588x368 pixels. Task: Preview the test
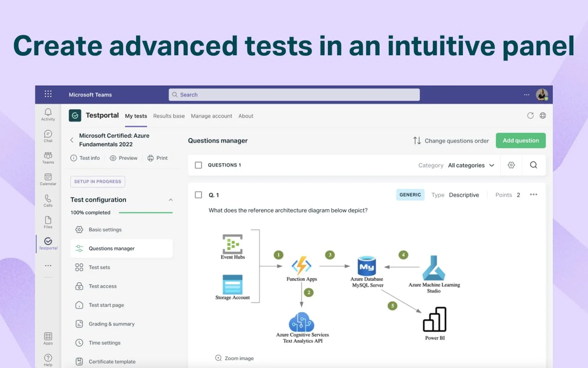click(123, 158)
